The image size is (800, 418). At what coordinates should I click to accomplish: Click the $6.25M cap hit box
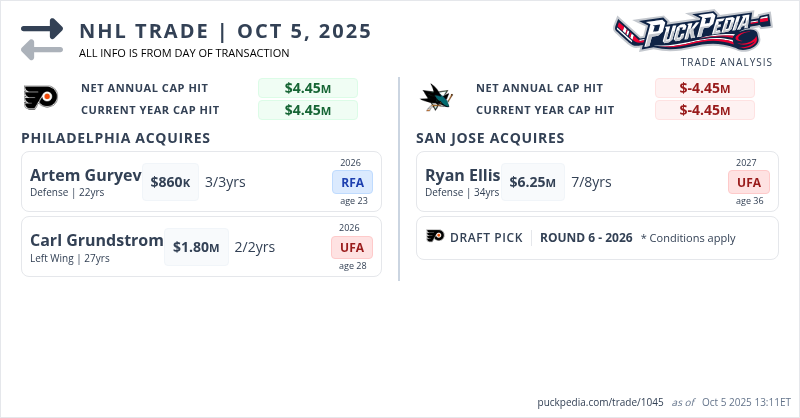[533, 182]
